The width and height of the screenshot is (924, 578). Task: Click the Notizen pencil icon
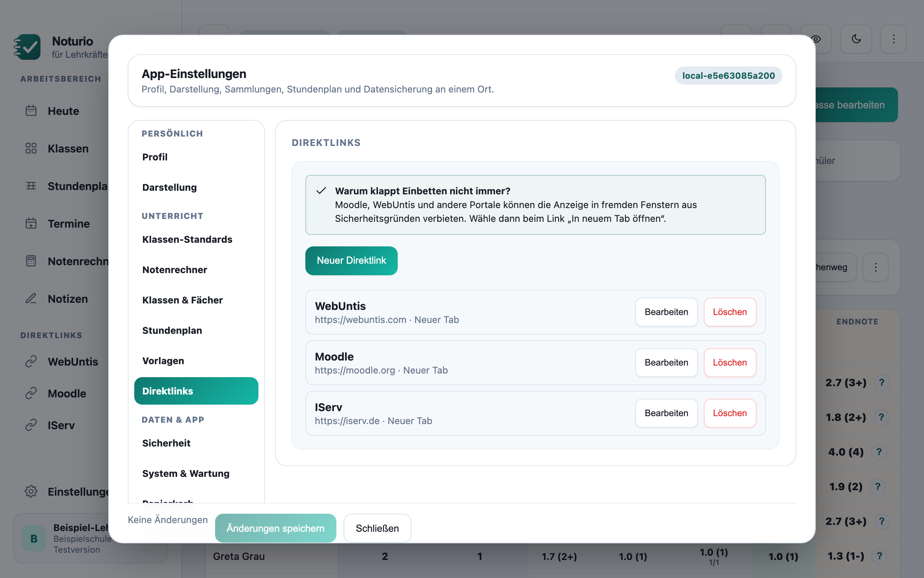pyautogui.click(x=31, y=298)
